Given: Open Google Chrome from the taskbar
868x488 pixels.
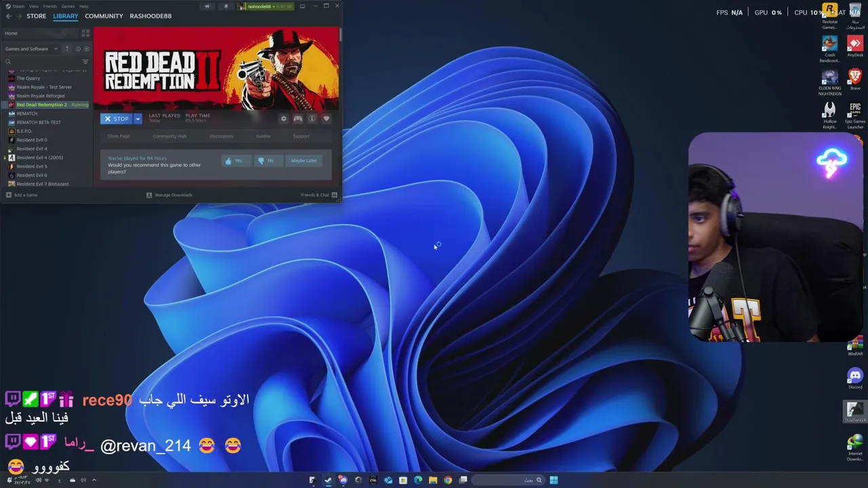Looking at the screenshot, I should pyautogui.click(x=448, y=480).
